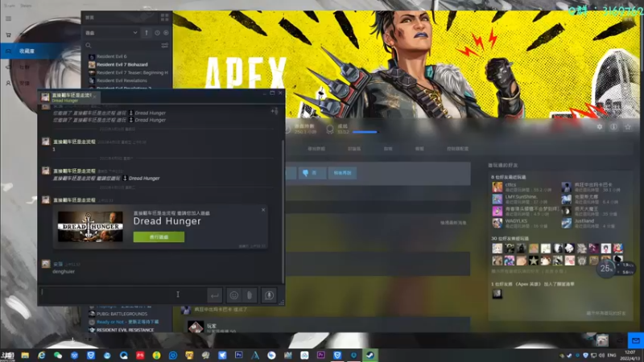This screenshot has height=362, width=644.
Task: Click the ready-to-play circle icon in library
Action: point(166,33)
